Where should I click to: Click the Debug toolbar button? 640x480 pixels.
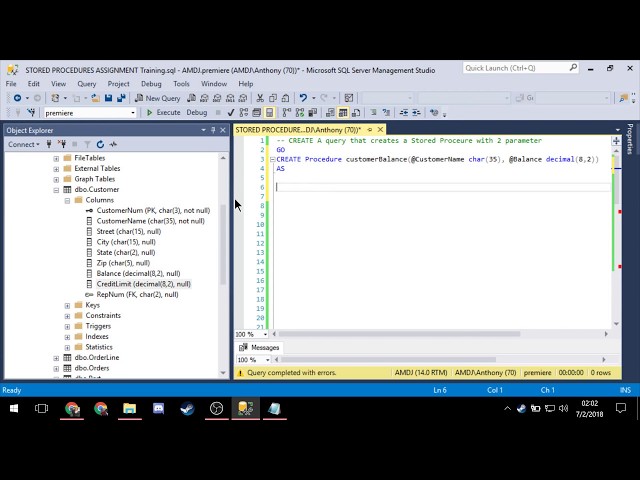[197, 113]
